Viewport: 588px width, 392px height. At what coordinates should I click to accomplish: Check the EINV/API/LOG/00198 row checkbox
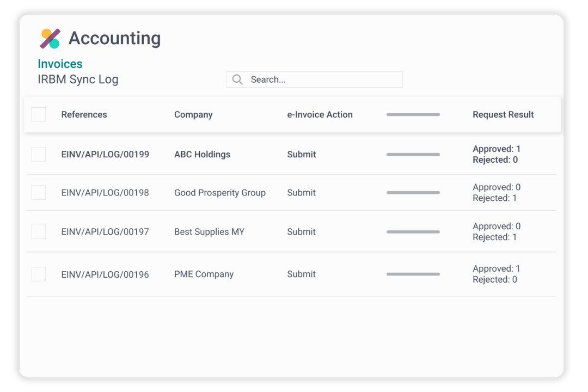pyautogui.click(x=39, y=192)
